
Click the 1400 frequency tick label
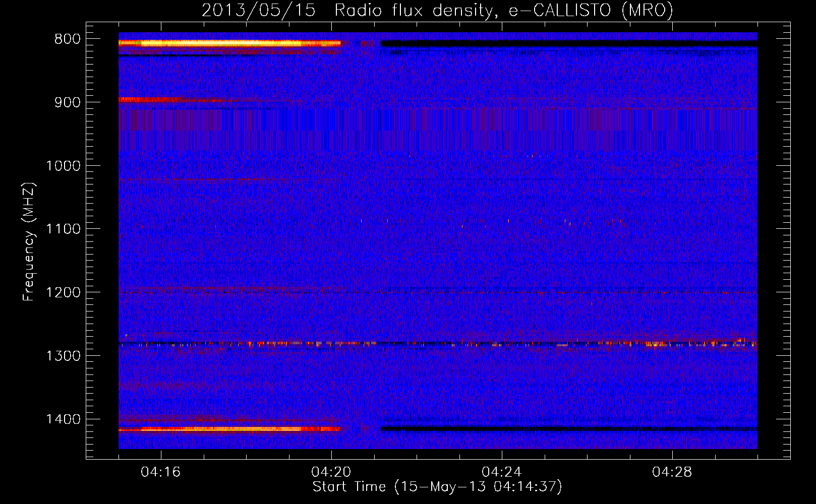(63, 419)
